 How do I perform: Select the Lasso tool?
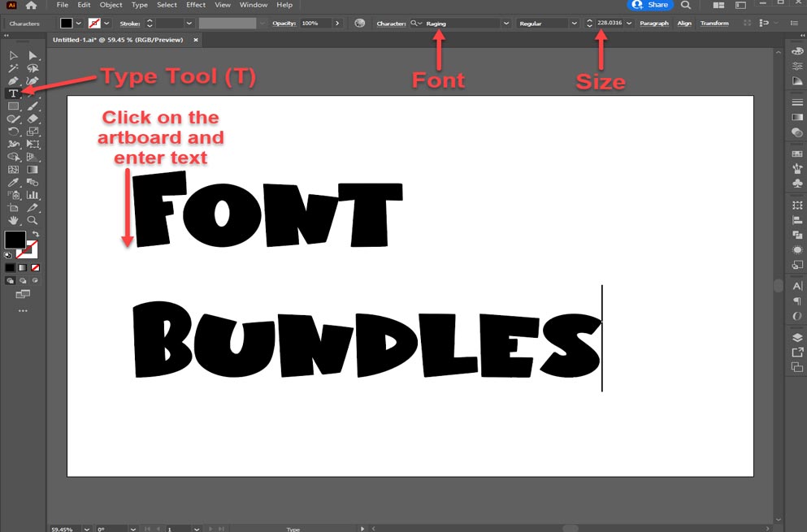(33, 68)
